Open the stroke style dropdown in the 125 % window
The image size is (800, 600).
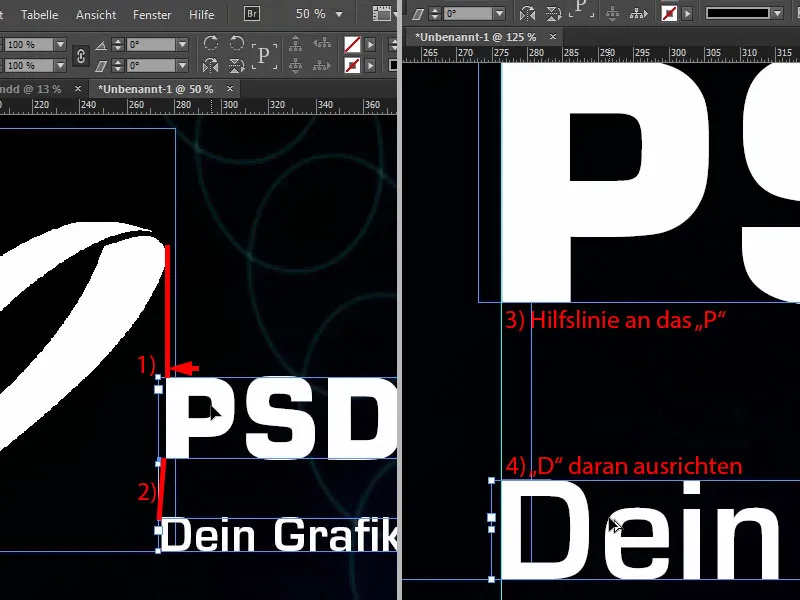(x=778, y=13)
